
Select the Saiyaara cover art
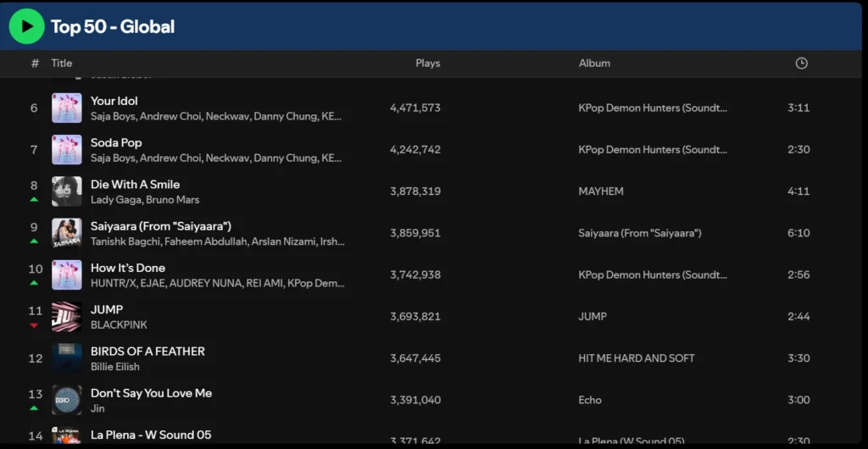tap(67, 233)
